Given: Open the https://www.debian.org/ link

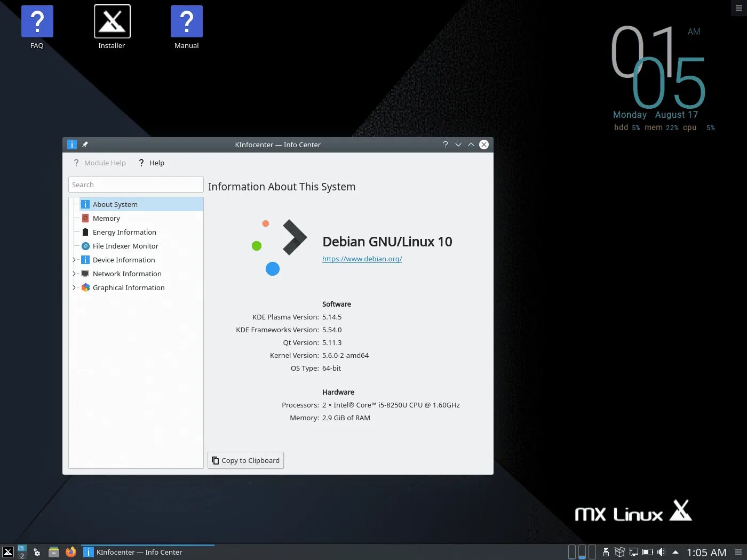Looking at the screenshot, I should [362, 259].
